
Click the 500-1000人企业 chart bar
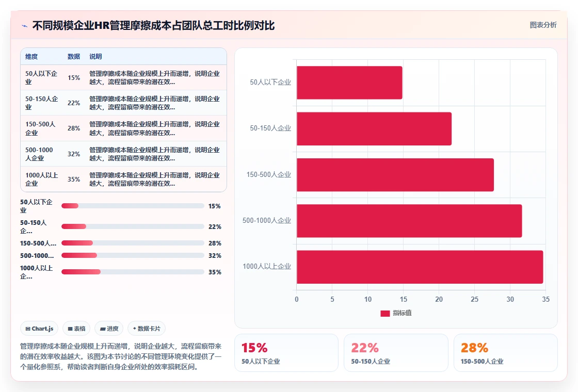pos(409,221)
